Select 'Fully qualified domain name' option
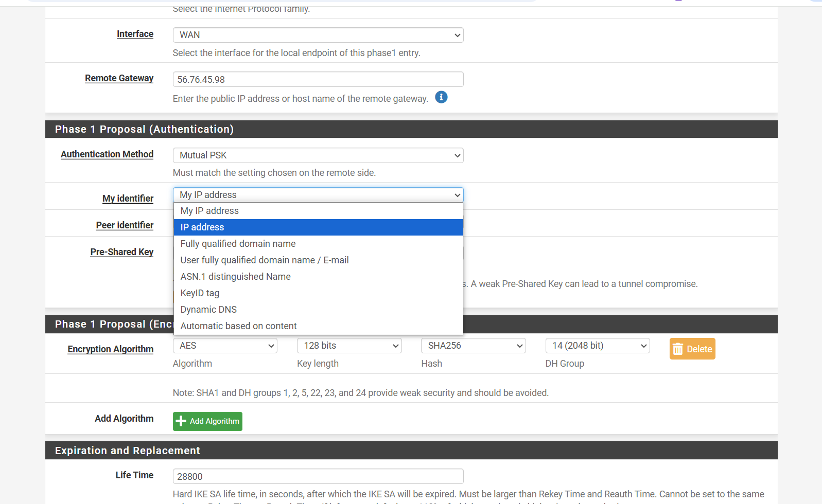 pos(318,244)
